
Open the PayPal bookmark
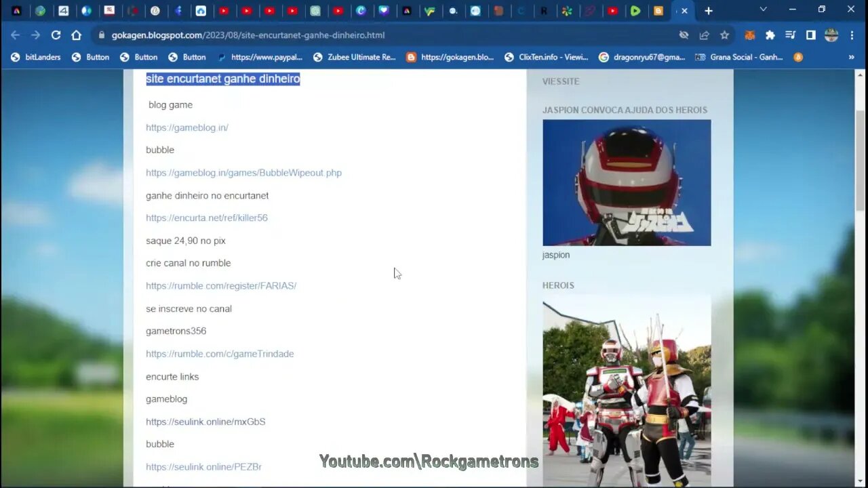[260, 57]
